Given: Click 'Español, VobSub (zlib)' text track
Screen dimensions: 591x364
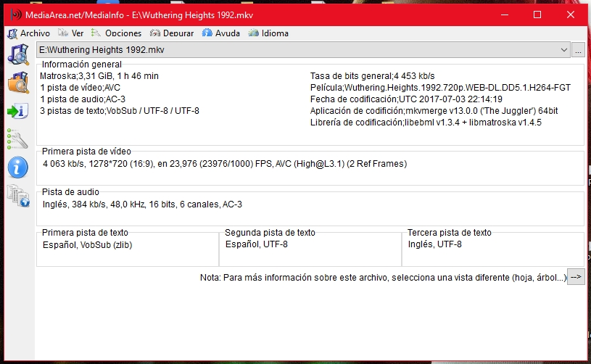Looking at the screenshot, I should [88, 245].
